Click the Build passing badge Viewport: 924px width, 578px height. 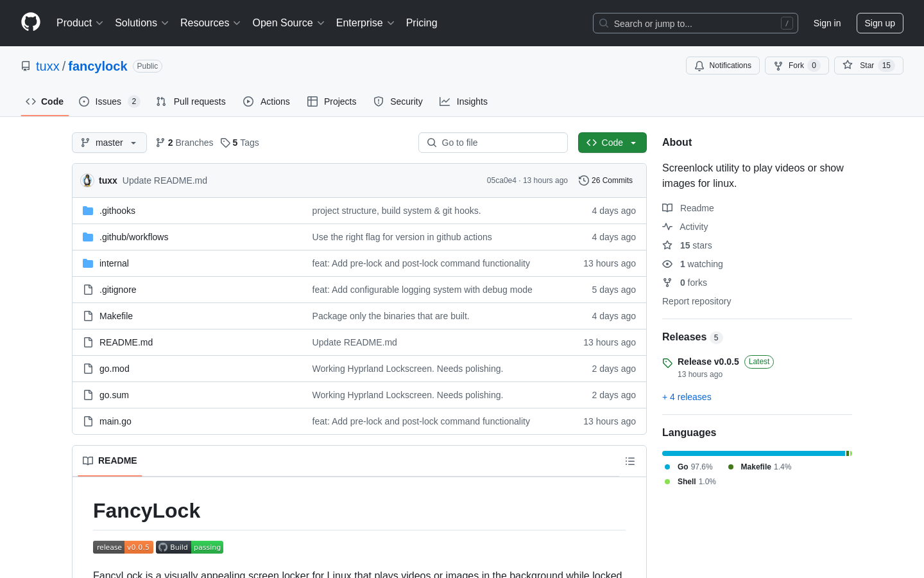point(189,547)
